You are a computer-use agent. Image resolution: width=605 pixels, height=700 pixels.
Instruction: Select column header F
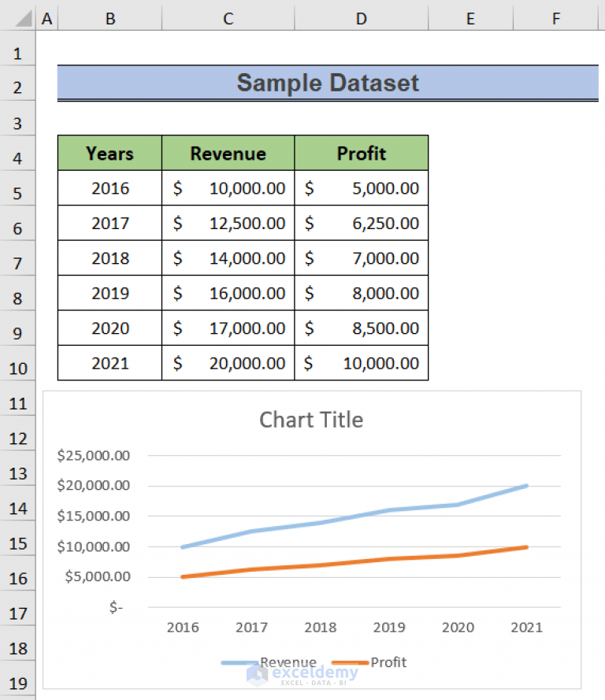point(555,17)
